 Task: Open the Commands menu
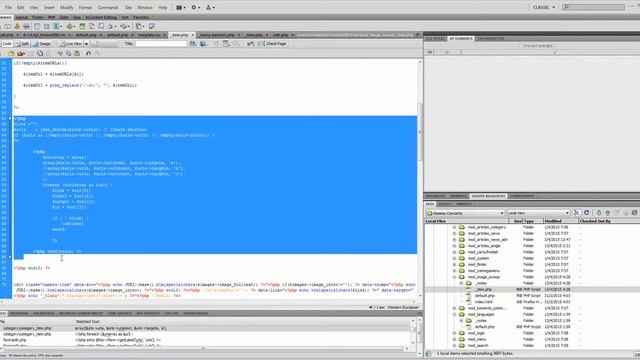(x=108, y=7)
